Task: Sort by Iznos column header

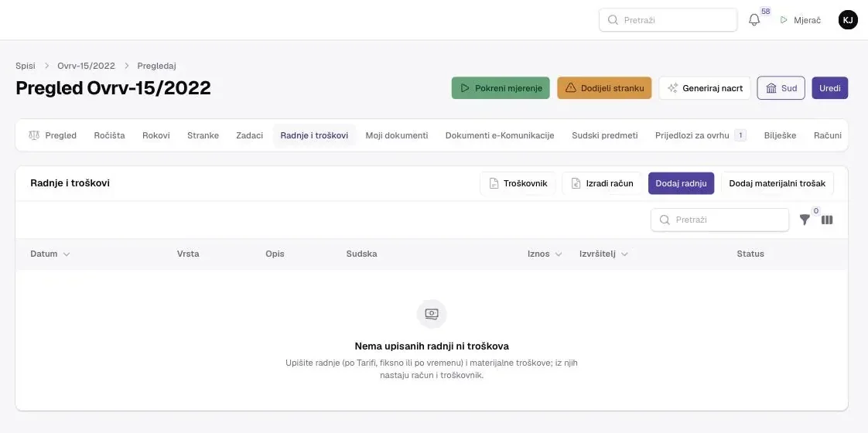Action: pyautogui.click(x=545, y=254)
